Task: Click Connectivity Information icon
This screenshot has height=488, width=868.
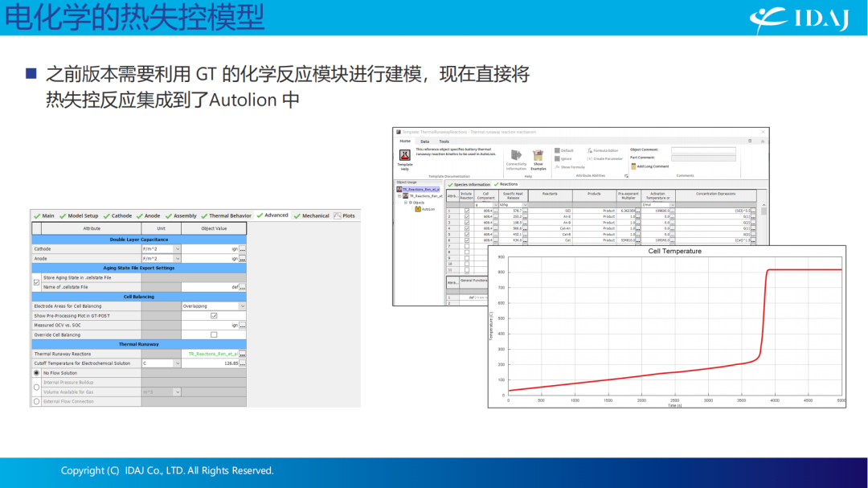Action: click(x=516, y=155)
